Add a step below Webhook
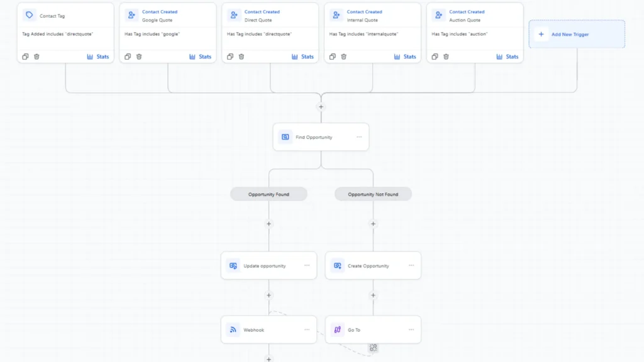 269,359
